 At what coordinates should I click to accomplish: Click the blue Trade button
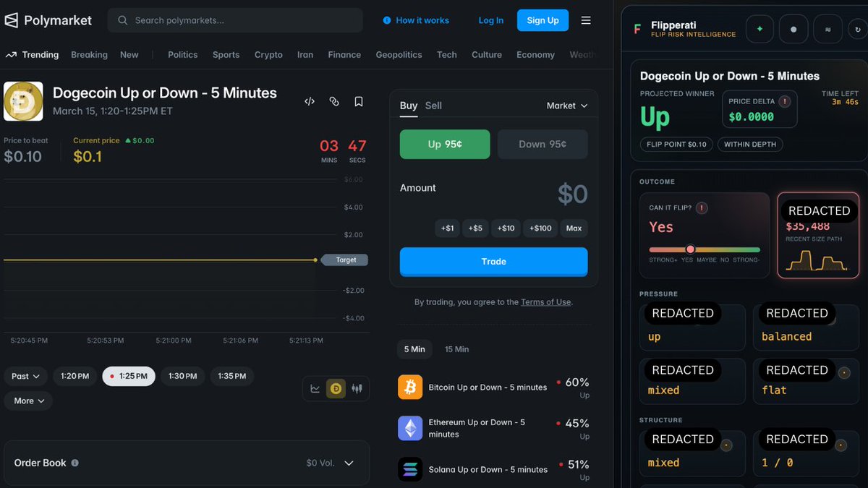[493, 262]
